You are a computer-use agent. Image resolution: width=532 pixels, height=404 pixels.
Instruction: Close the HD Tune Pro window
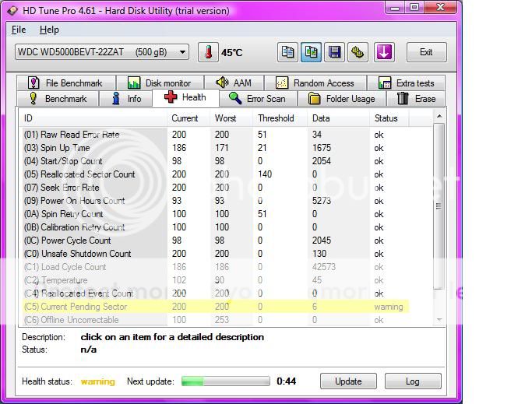pyautogui.click(x=440, y=8)
